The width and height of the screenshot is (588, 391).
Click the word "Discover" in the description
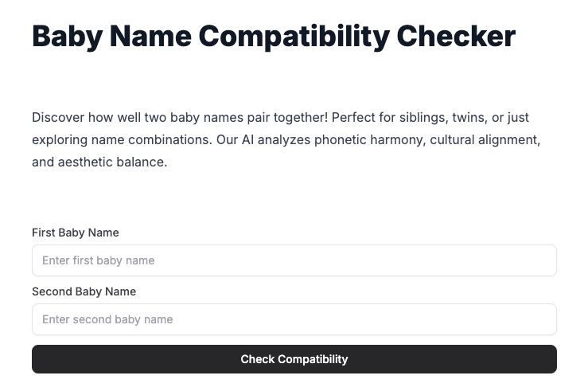pos(57,117)
